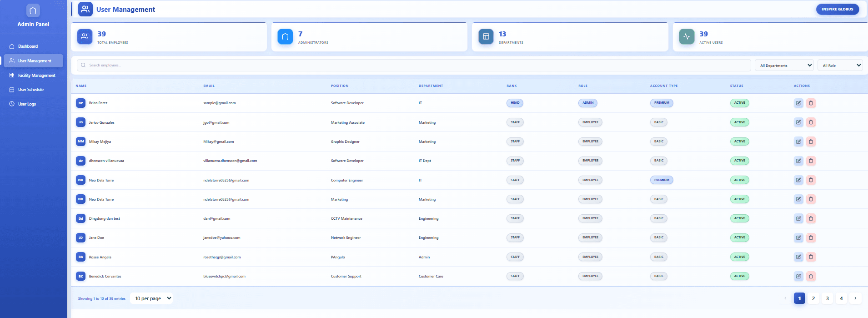Click the Department column header

click(x=431, y=86)
